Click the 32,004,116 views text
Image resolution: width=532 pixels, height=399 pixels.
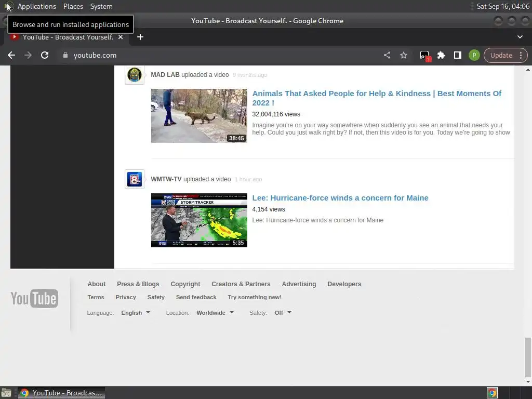[276, 114]
